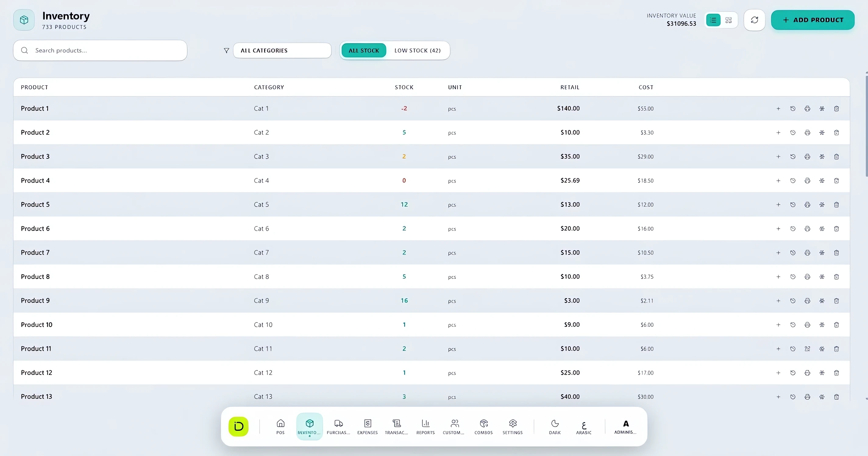
Task: Toggle Dark mode in dock
Action: point(555,427)
